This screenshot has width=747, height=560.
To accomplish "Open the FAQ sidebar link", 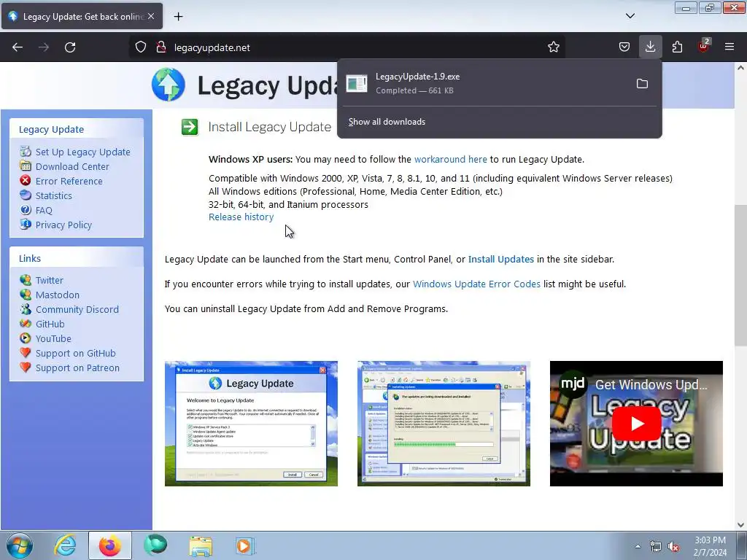I will pos(44,211).
